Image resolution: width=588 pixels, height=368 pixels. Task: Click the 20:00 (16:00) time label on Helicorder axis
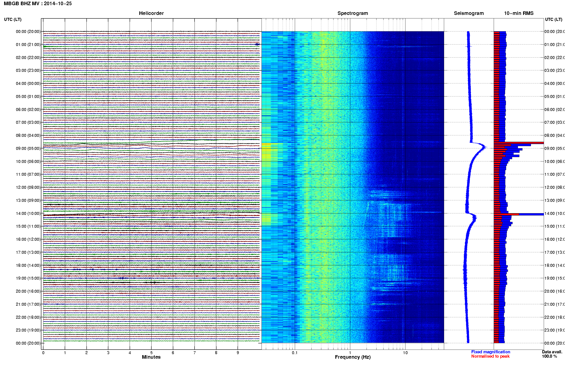point(28,291)
